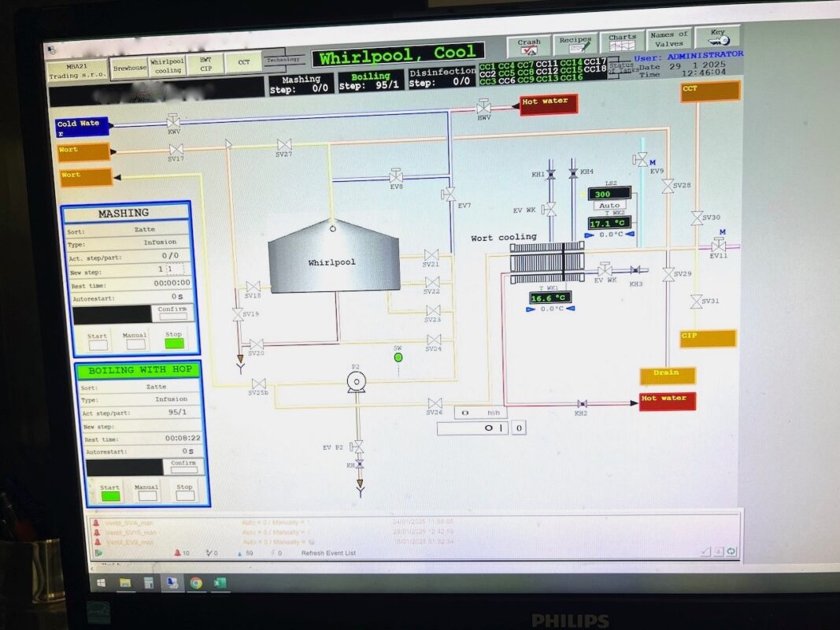Open the Technology tab
This screenshot has width=840, height=630.
(x=283, y=60)
